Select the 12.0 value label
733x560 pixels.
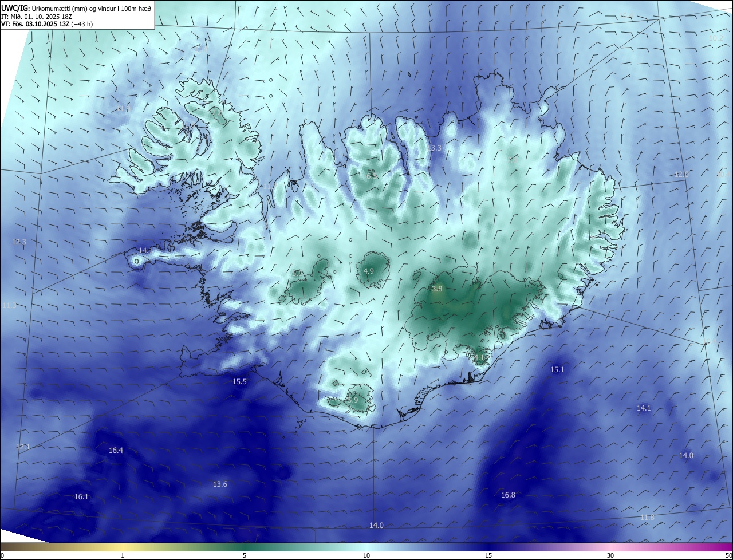pyautogui.click(x=682, y=175)
